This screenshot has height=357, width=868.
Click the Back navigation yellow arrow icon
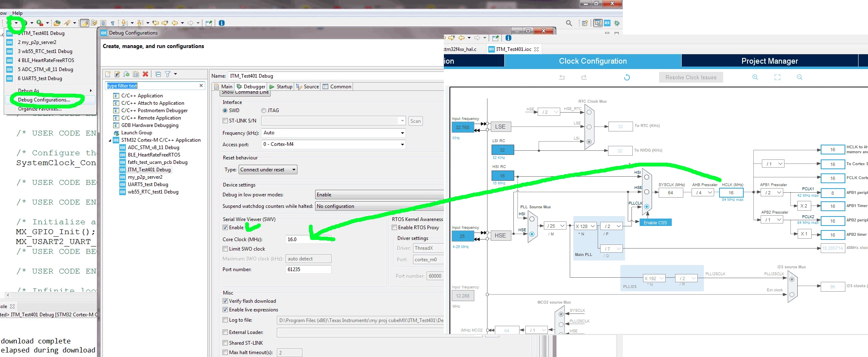(x=175, y=23)
